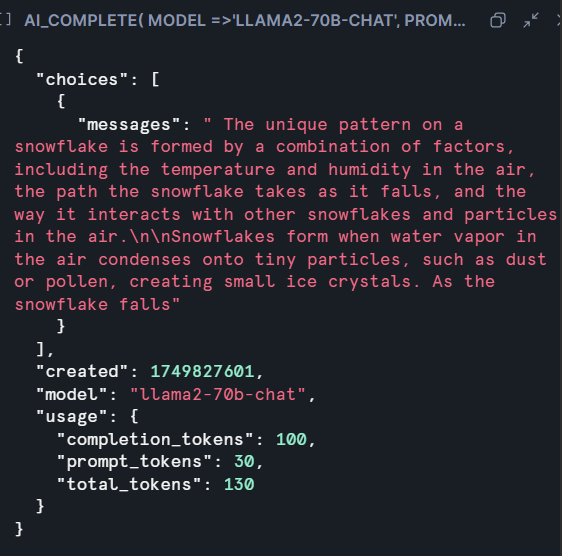This screenshot has height=556, width=562.
Task: Copy the cell contents using the copy icon
Action: point(498,20)
